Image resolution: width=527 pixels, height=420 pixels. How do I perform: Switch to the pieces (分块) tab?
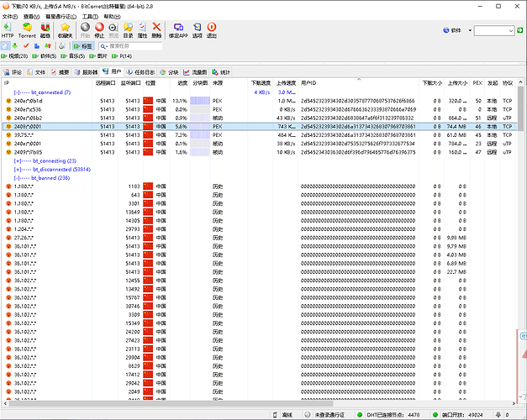(x=169, y=72)
